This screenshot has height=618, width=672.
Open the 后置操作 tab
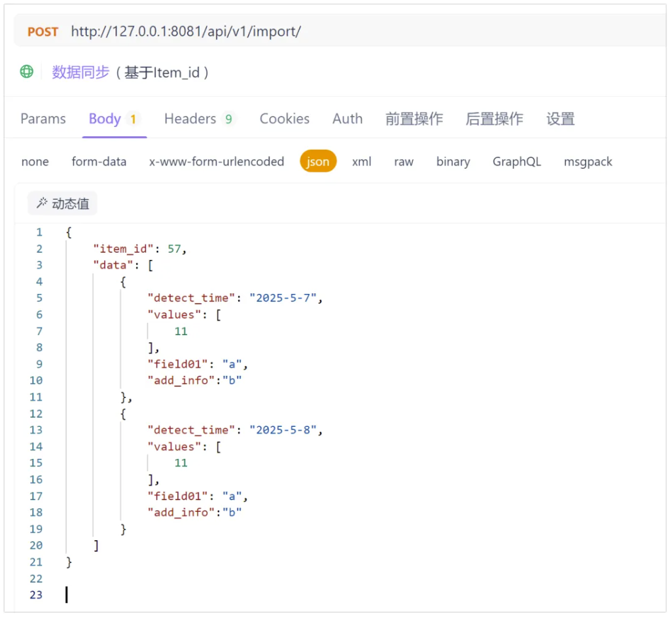[494, 118]
